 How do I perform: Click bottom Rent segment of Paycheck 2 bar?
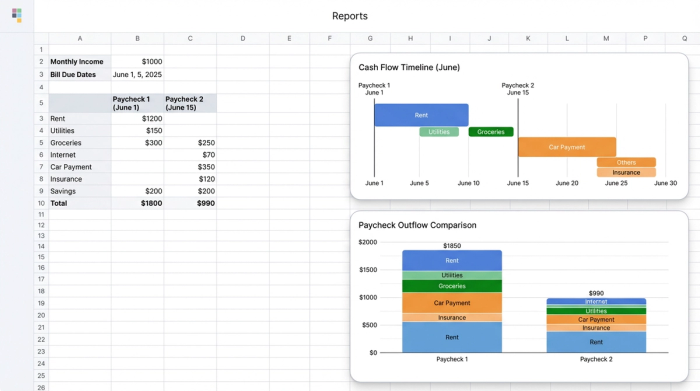point(596,342)
